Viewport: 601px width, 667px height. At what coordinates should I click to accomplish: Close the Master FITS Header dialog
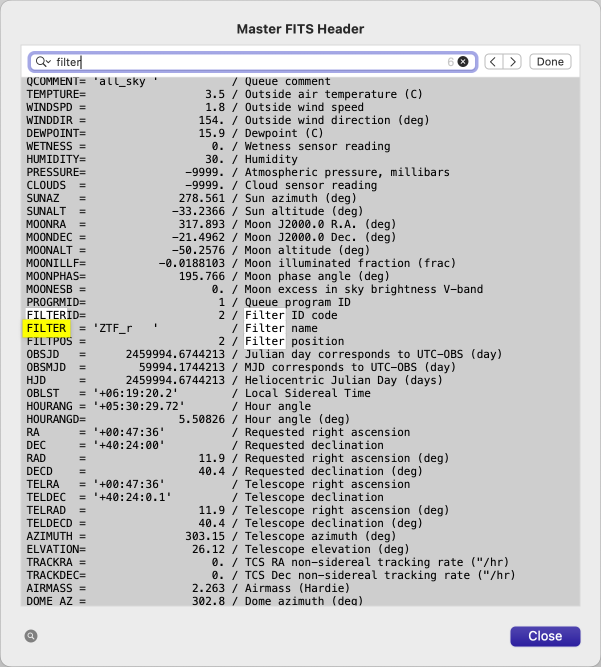pyautogui.click(x=544, y=636)
